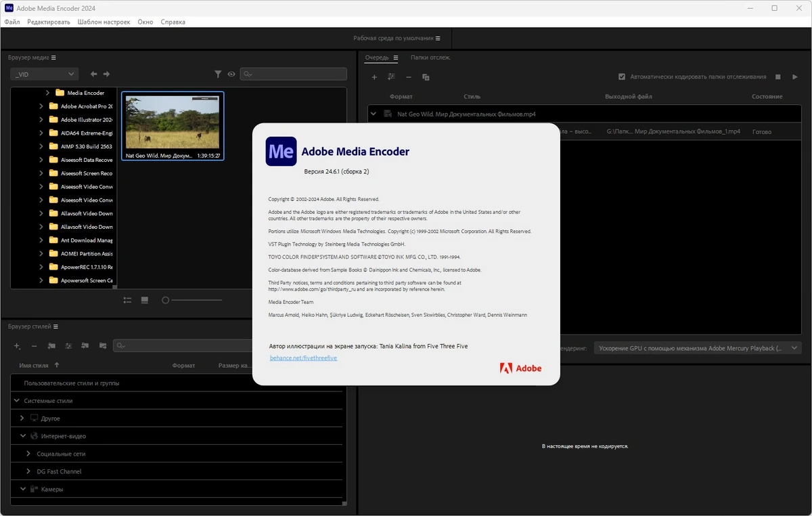Open the Add Output settings icon in the queue

tap(391, 77)
